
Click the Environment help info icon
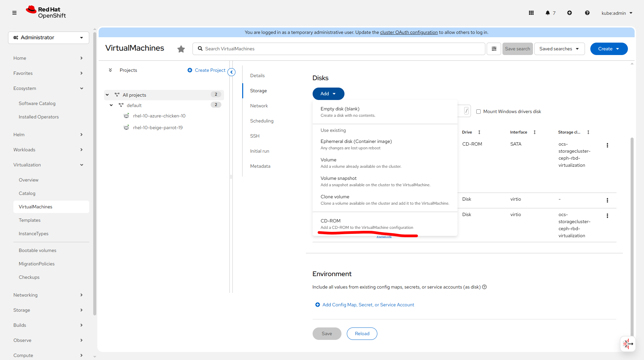484,287
